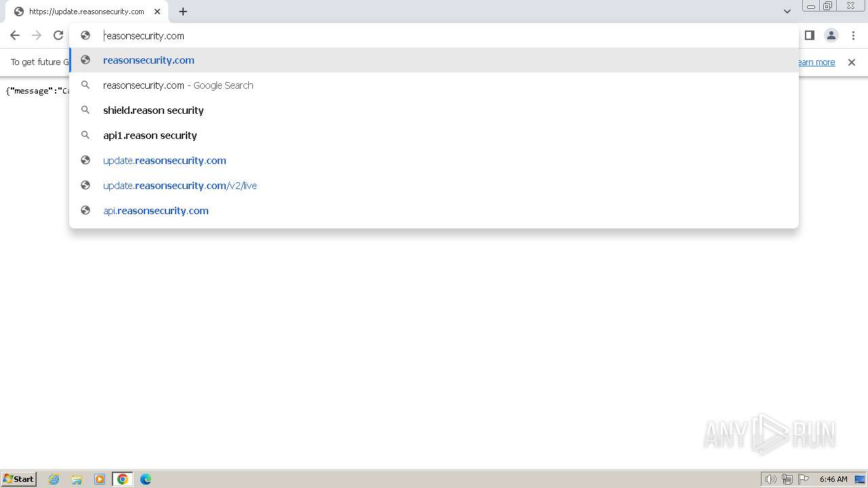Open the volume tray icon
The image size is (868, 488).
770,479
